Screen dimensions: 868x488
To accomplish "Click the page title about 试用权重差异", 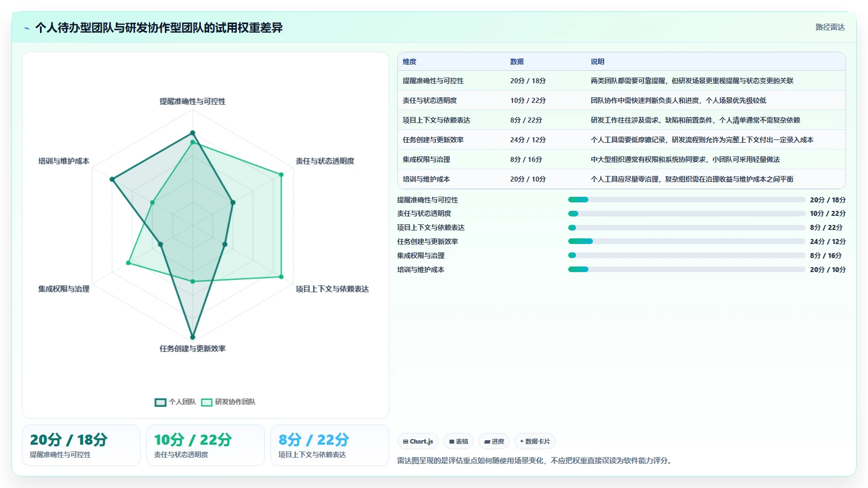I will pyautogui.click(x=159, y=28).
